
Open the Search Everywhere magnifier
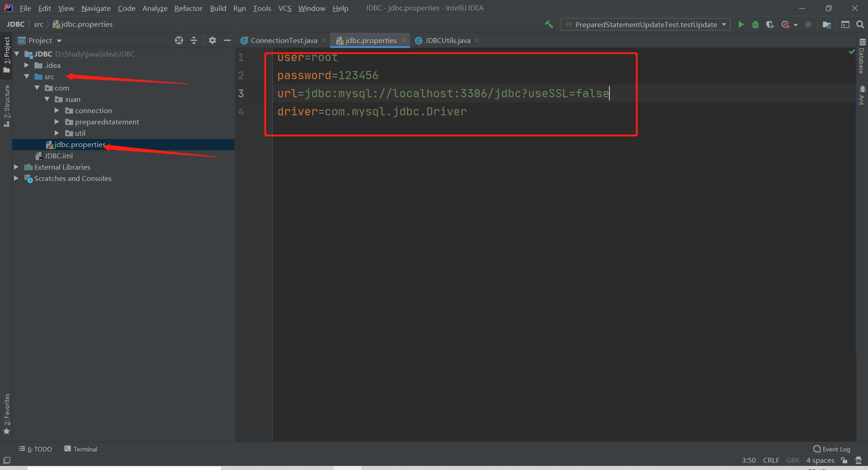tap(860, 24)
